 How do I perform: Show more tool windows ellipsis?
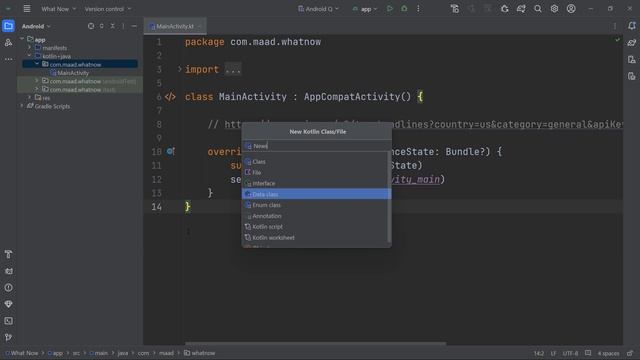(x=8, y=59)
